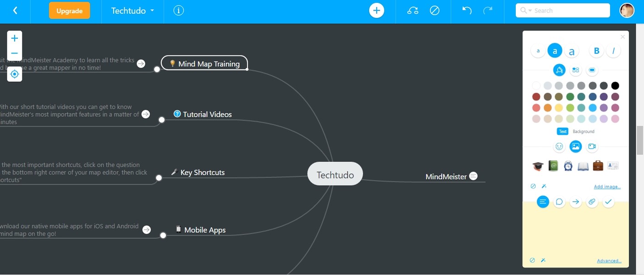Undo the last action

pos(467,11)
